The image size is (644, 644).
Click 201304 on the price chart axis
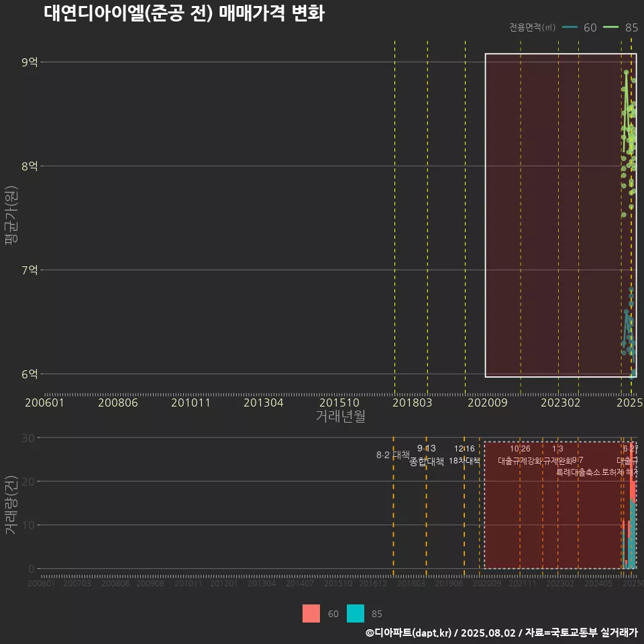(x=263, y=402)
